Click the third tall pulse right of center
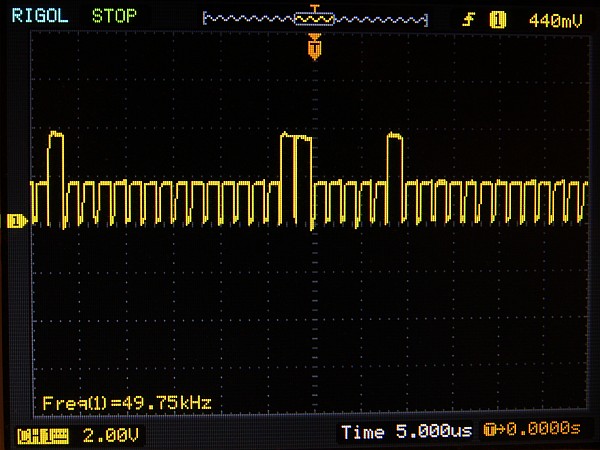This screenshot has width=600, height=450. click(395, 160)
